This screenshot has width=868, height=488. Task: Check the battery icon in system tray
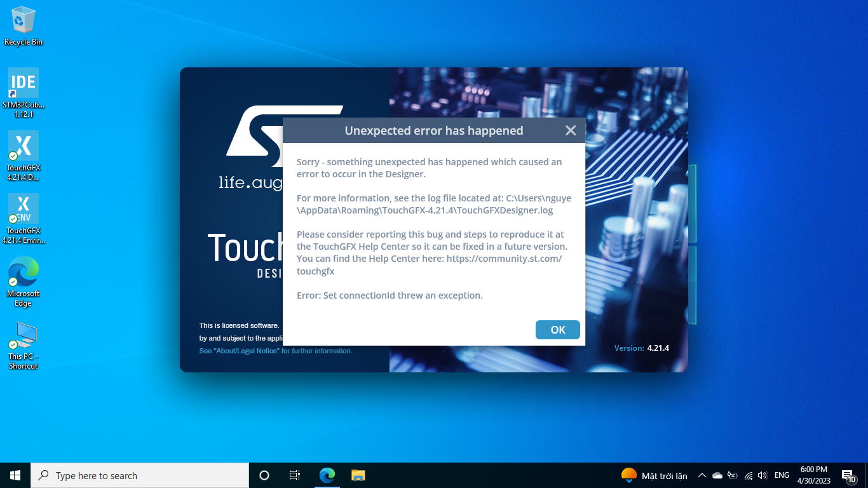[x=733, y=475]
